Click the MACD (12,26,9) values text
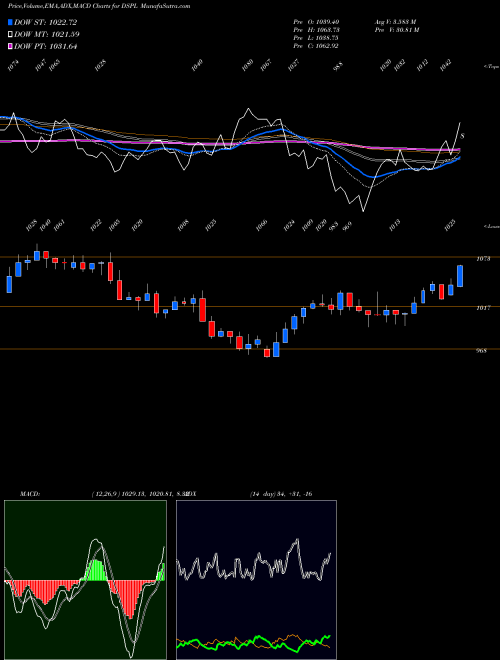500x660 pixels. pyautogui.click(x=139, y=494)
